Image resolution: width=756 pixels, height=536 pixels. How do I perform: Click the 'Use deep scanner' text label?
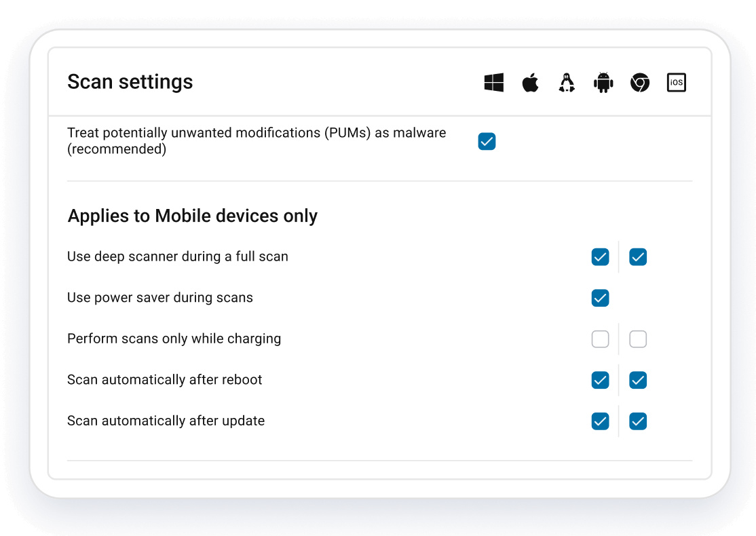click(x=177, y=256)
